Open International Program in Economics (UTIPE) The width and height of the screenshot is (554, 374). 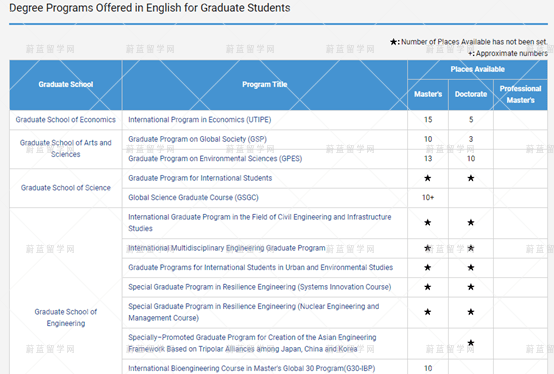[200, 120]
